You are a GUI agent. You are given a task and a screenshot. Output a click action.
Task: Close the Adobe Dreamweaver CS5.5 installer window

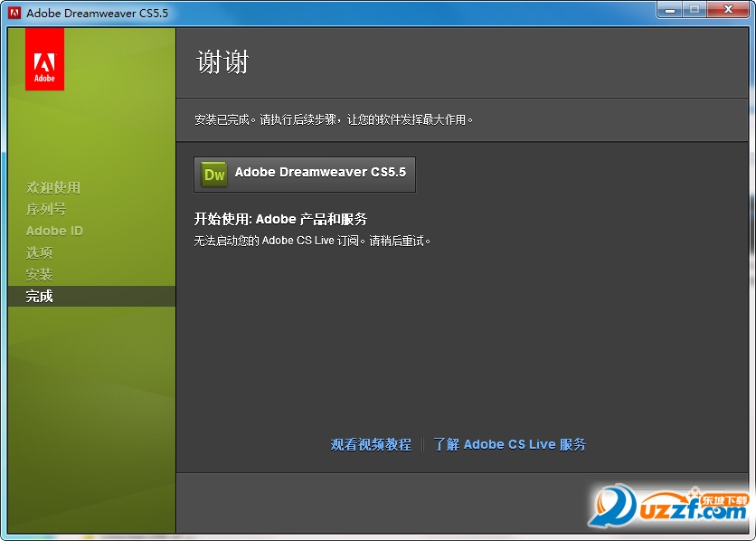click(728, 10)
